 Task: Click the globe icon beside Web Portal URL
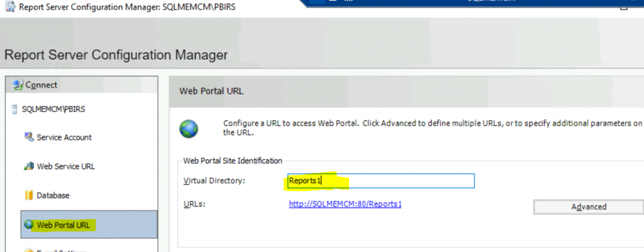tap(29, 225)
